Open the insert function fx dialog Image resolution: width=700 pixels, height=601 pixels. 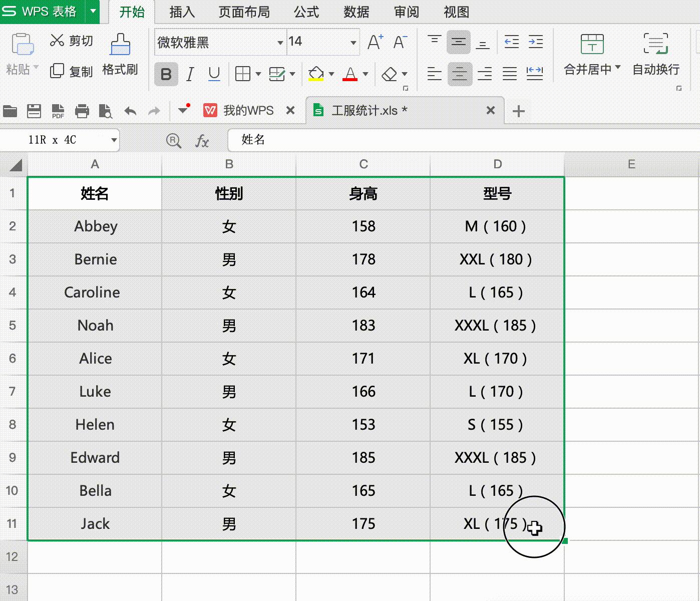(x=202, y=141)
